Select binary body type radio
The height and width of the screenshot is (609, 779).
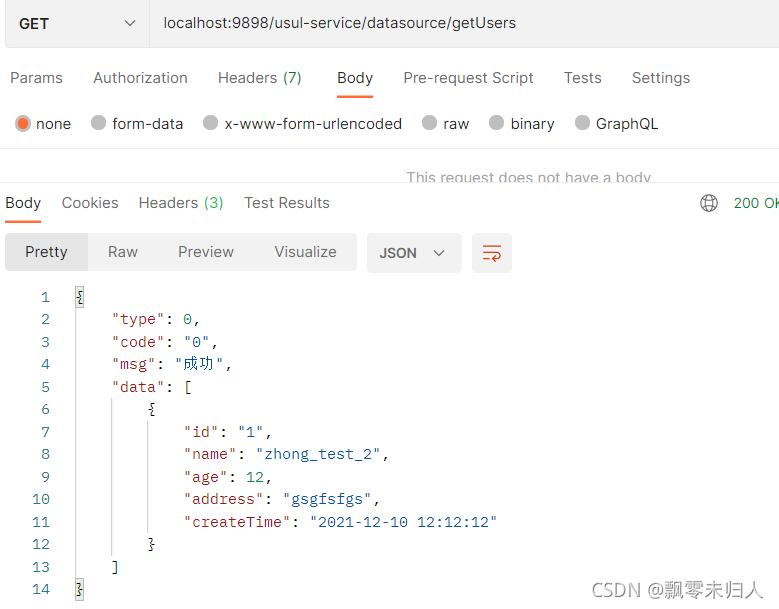click(x=496, y=123)
